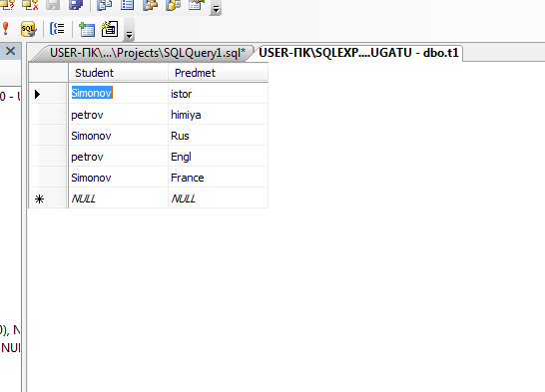Click the NULL cell in Student column
545x392 pixels.
tap(118, 198)
